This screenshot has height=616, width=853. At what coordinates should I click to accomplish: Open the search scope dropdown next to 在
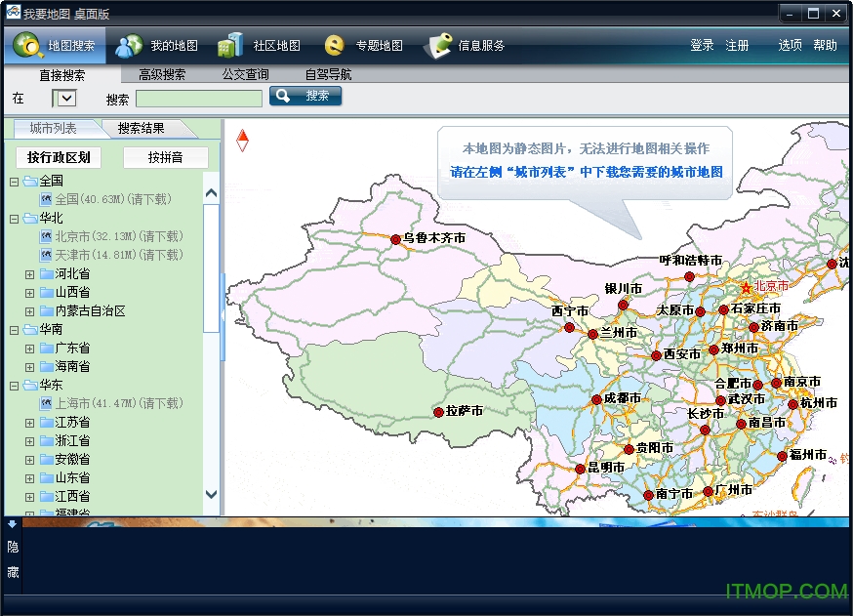(64, 98)
